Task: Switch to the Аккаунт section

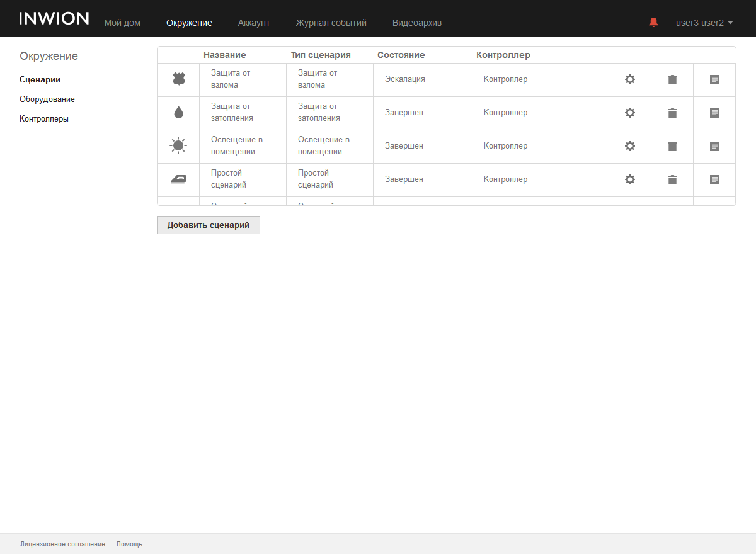Action: pyautogui.click(x=254, y=23)
